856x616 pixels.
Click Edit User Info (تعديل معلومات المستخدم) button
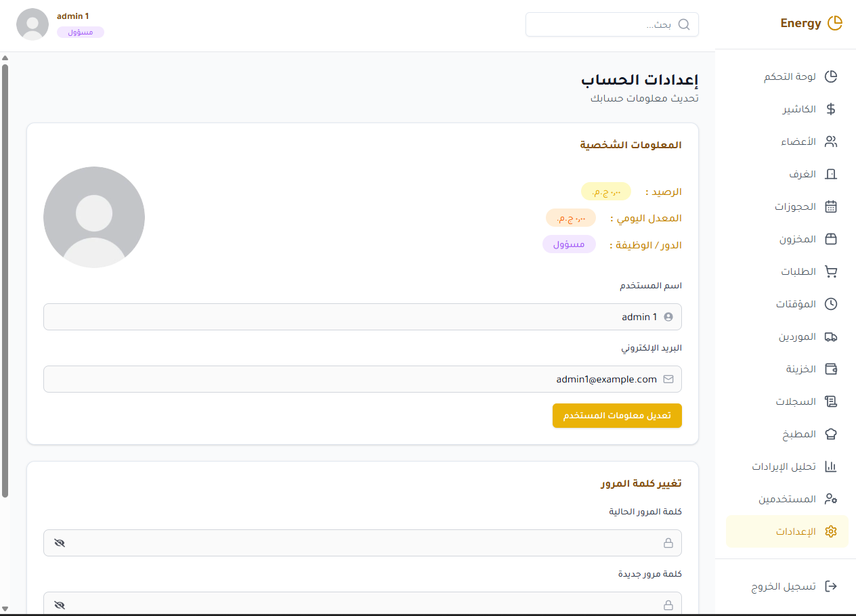[x=617, y=416]
